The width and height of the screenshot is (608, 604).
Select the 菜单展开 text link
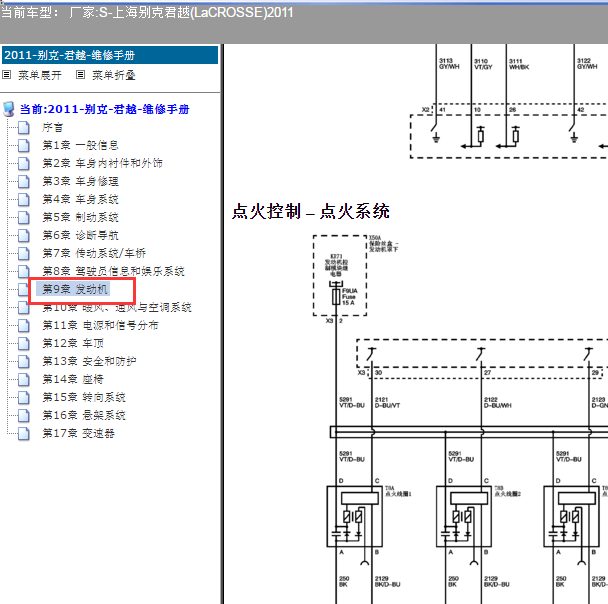coord(40,75)
